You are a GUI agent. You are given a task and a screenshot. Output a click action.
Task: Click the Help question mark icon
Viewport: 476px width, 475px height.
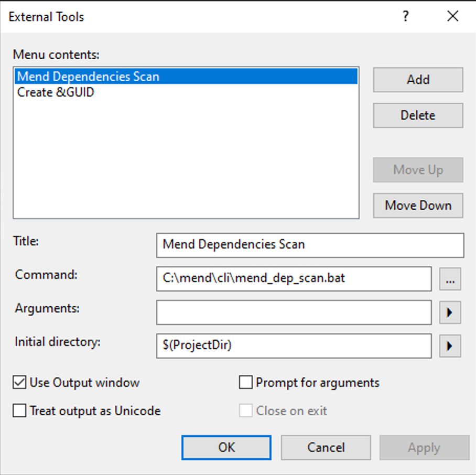pos(405,16)
